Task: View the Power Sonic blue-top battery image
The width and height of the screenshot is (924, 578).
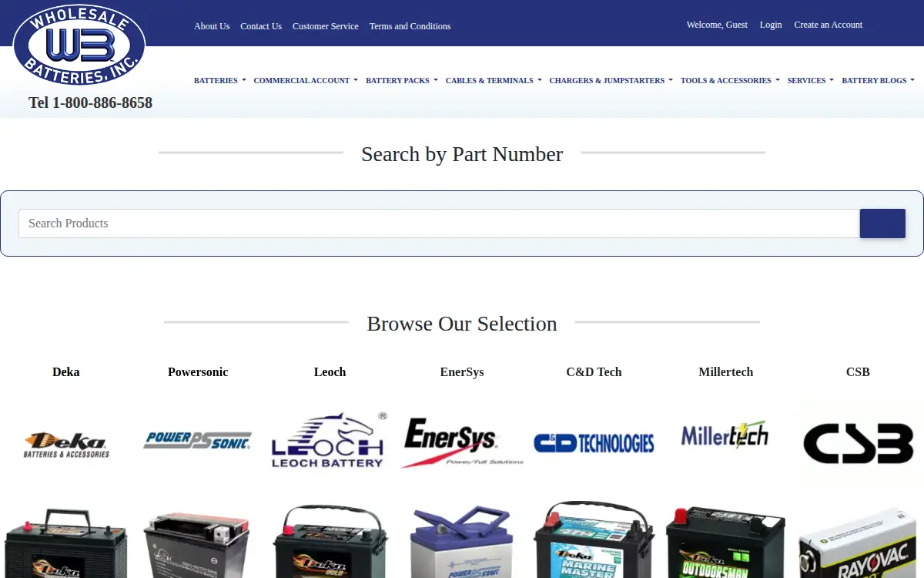Action: coord(462,542)
